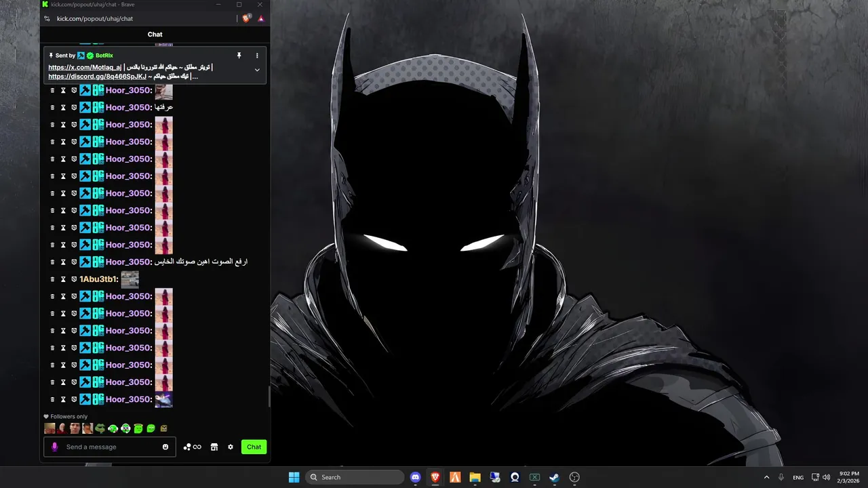Screen dimensions: 868x488
Task: Expand the pinned message chevron
Action: [257, 70]
